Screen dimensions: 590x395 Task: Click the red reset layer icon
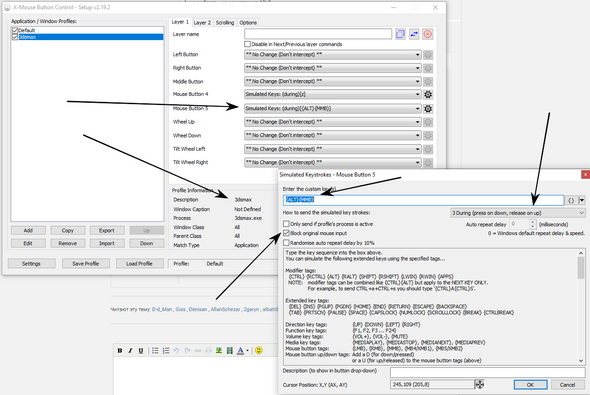[x=427, y=34]
